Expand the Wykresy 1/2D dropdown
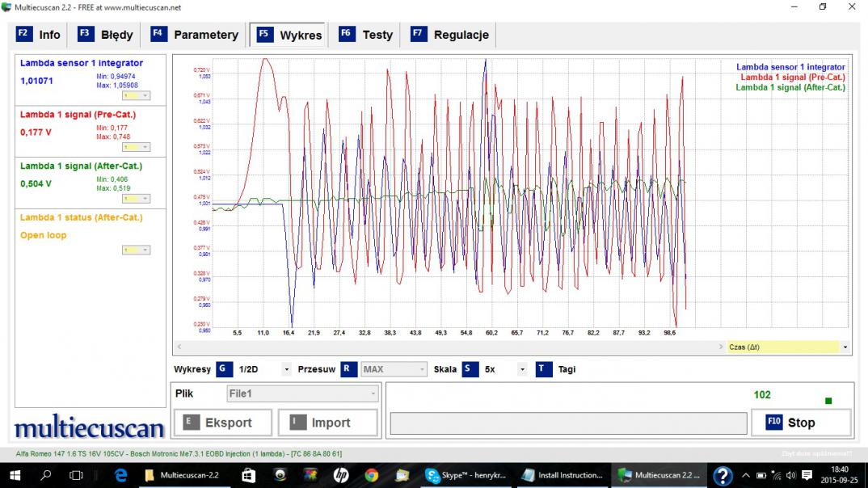Viewport: 868px width, 488px height. 286,370
